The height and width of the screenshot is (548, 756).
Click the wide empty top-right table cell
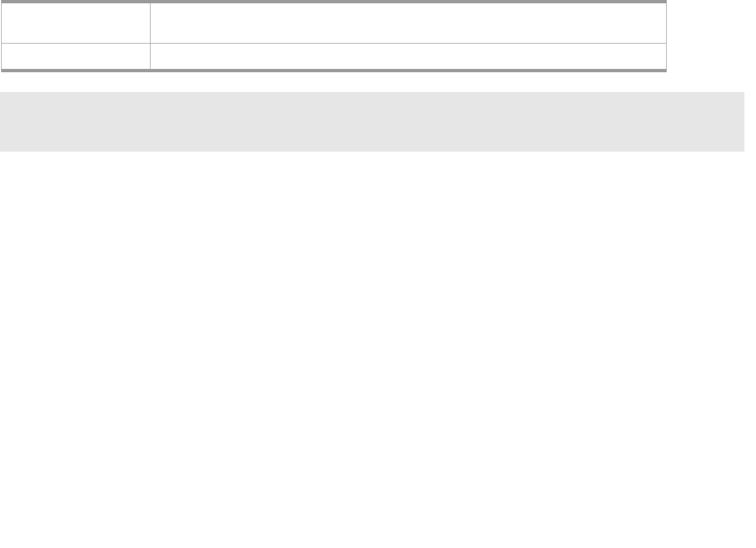(x=408, y=23)
